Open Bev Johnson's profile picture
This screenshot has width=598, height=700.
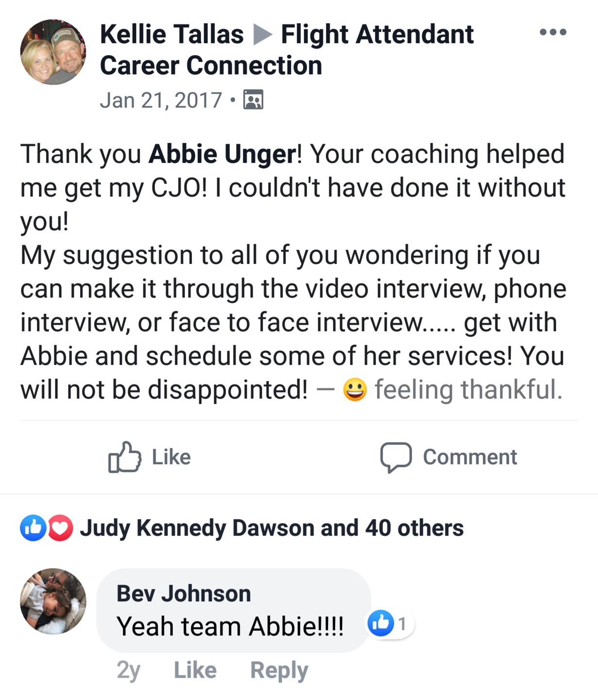[x=53, y=601]
